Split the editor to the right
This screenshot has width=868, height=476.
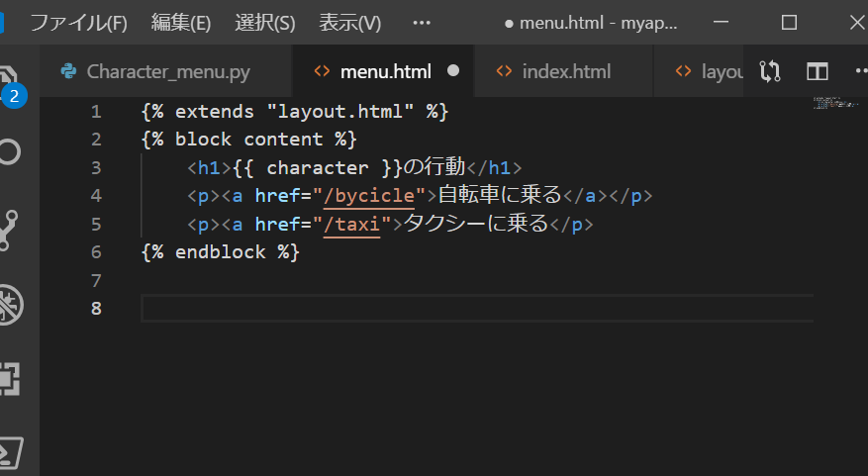818,71
